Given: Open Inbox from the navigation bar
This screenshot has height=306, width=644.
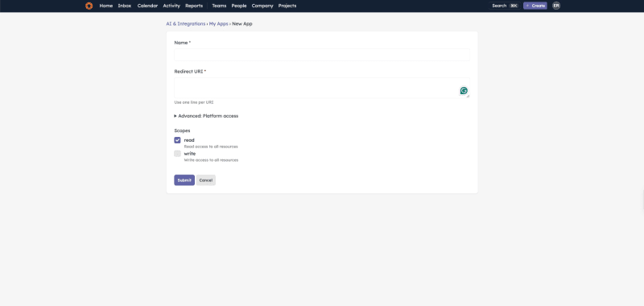Looking at the screenshot, I should (125, 6).
